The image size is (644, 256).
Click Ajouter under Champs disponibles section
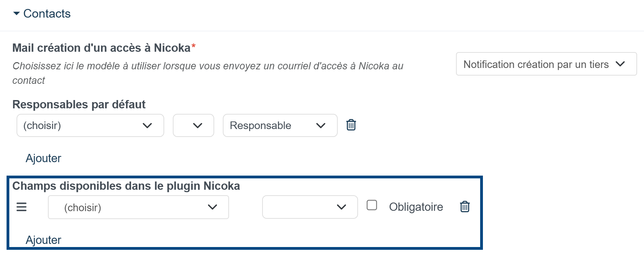[43, 240]
